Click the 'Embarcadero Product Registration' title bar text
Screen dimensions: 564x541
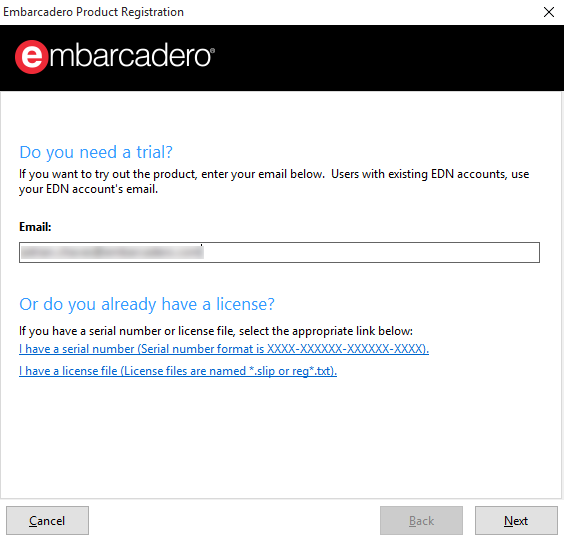pyautogui.click(x=94, y=12)
